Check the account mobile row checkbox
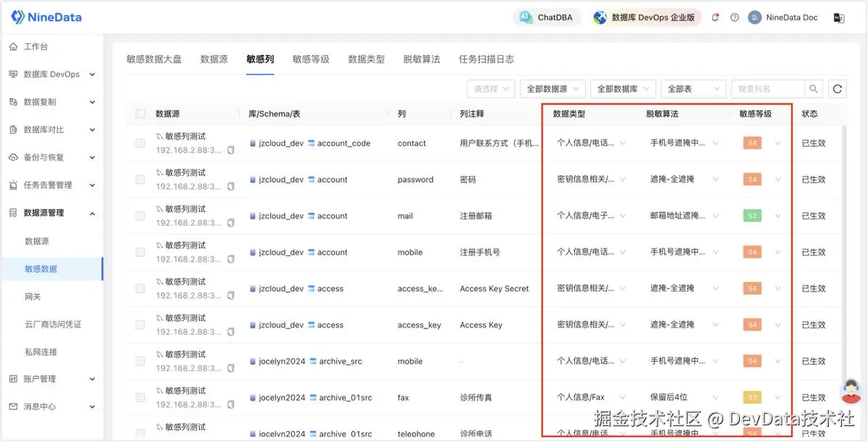This screenshot has height=442, width=868. (x=140, y=252)
